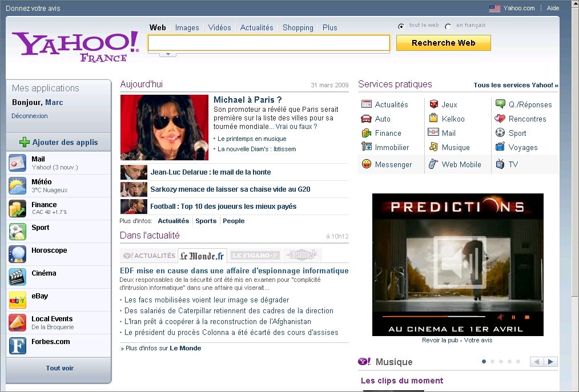579x392 pixels.
Task: Open the 'Michael à Paris ?' headline
Action: 248,100
